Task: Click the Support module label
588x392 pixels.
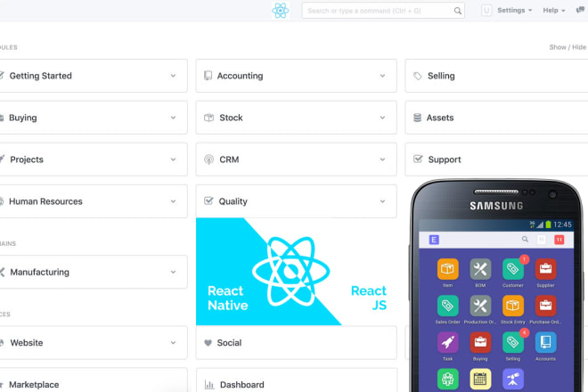Action: coord(445,159)
